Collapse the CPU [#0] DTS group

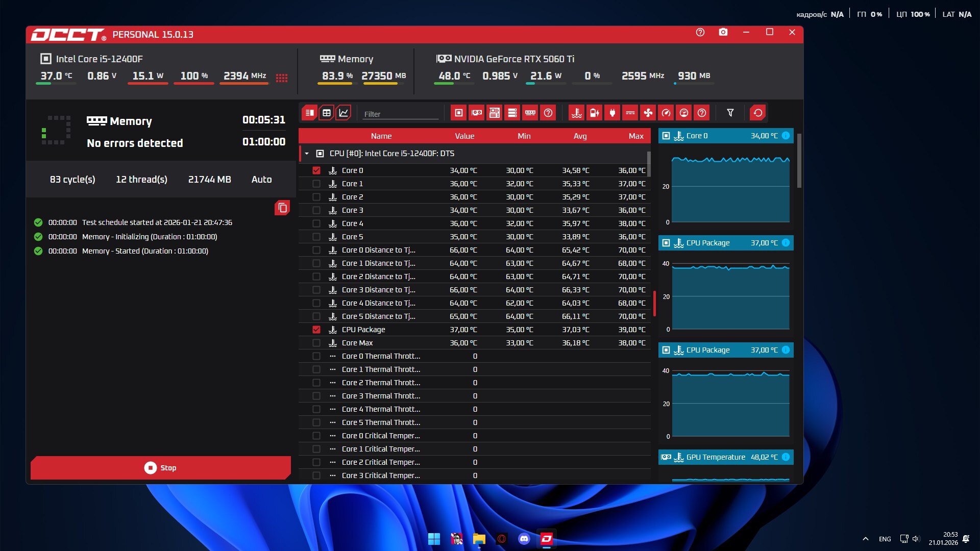tap(307, 154)
